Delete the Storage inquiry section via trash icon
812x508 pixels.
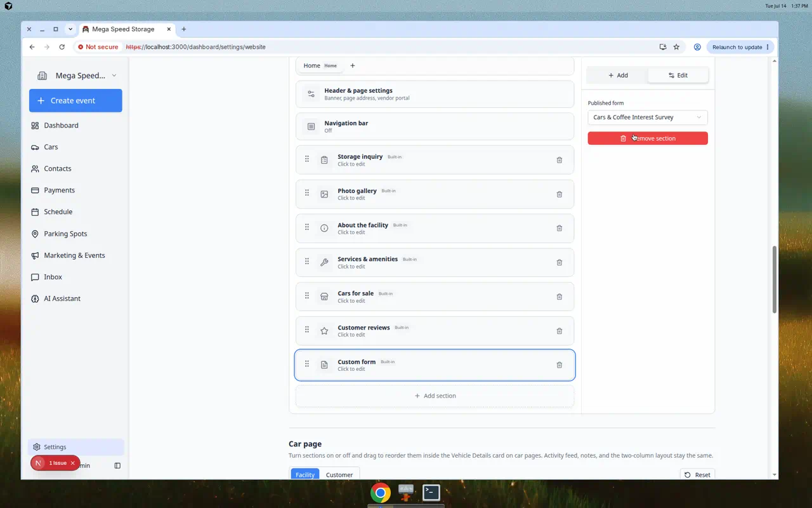pyautogui.click(x=559, y=160)
